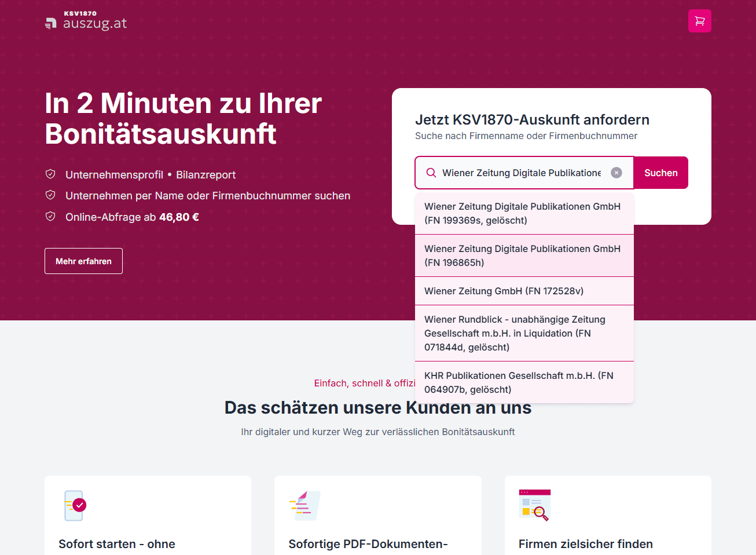Pick Wiener Rundblick unabhängige Zeitung suggestion
Image resolution: width=756 pixels, height=555 pixels.
point(524,333)
